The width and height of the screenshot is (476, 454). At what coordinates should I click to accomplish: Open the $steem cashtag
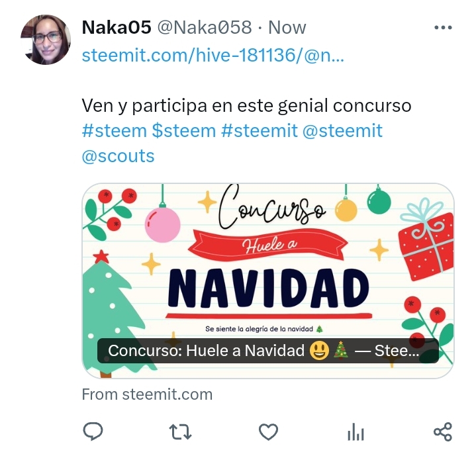184,131
